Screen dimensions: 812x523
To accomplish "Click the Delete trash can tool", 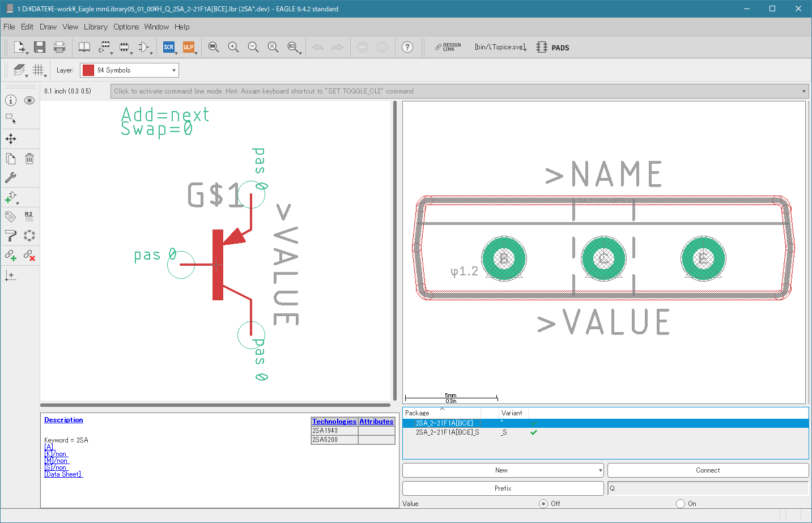I will point(29,159).
